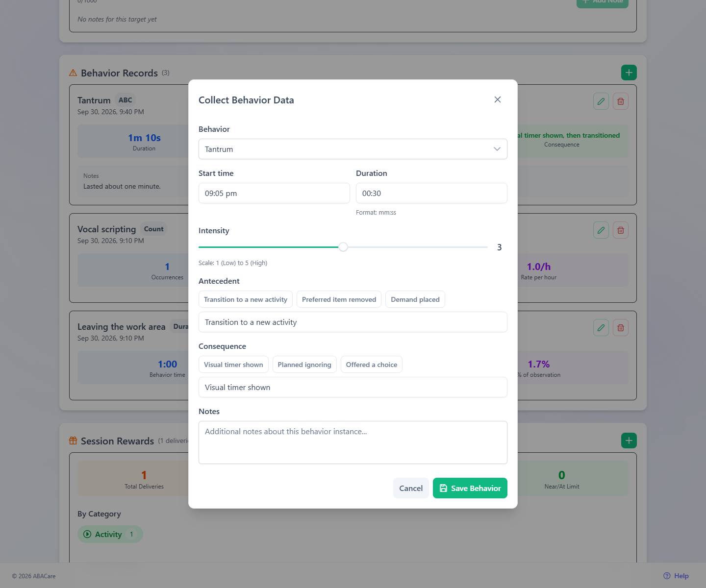Select 'Transition to a new activity' antecedent chip
Viewport: 706px width, 588px height.
246,299
